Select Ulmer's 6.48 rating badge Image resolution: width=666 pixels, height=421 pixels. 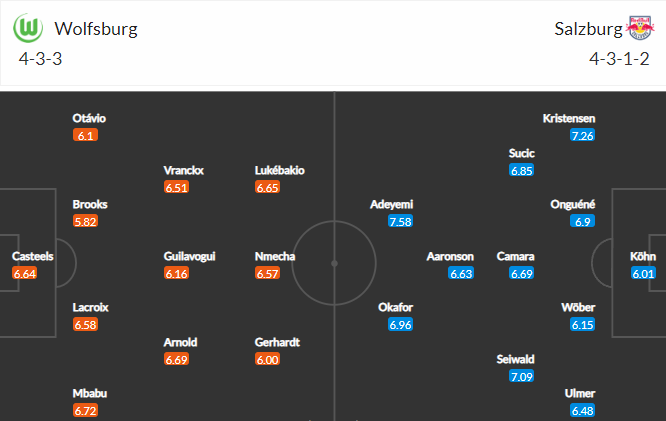pos(582,411)
